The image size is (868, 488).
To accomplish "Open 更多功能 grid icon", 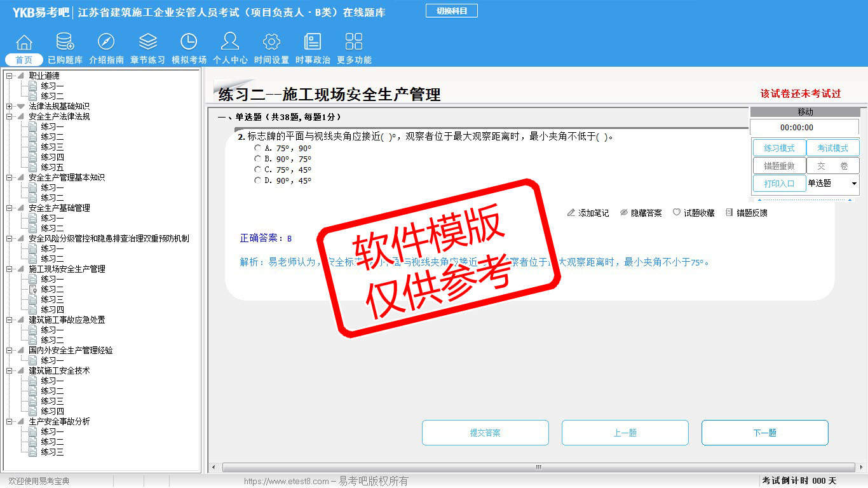I will [354, 43].
